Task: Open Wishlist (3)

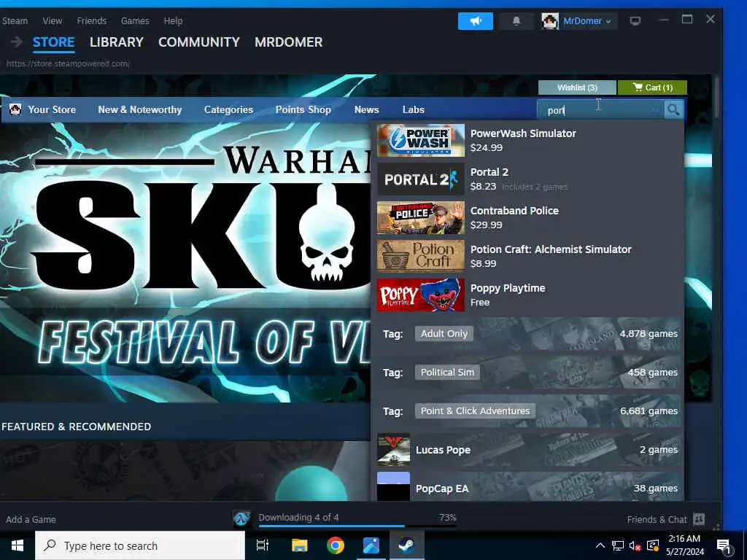Action: [577, 87]
